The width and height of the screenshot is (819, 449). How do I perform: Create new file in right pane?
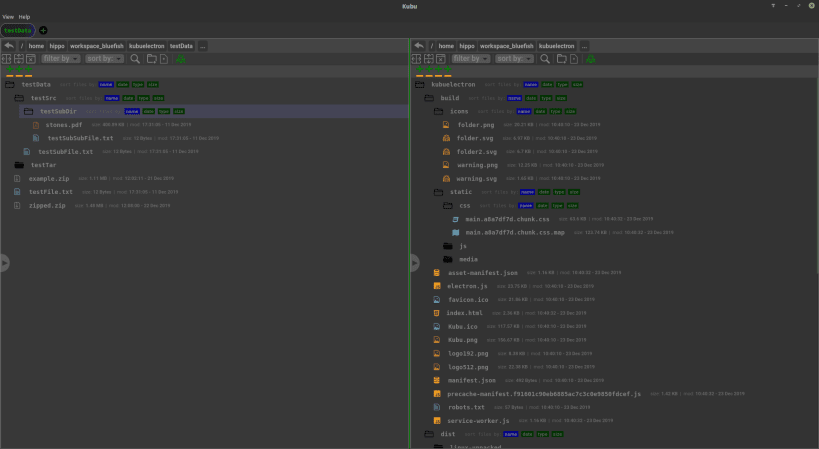point(574,59)
